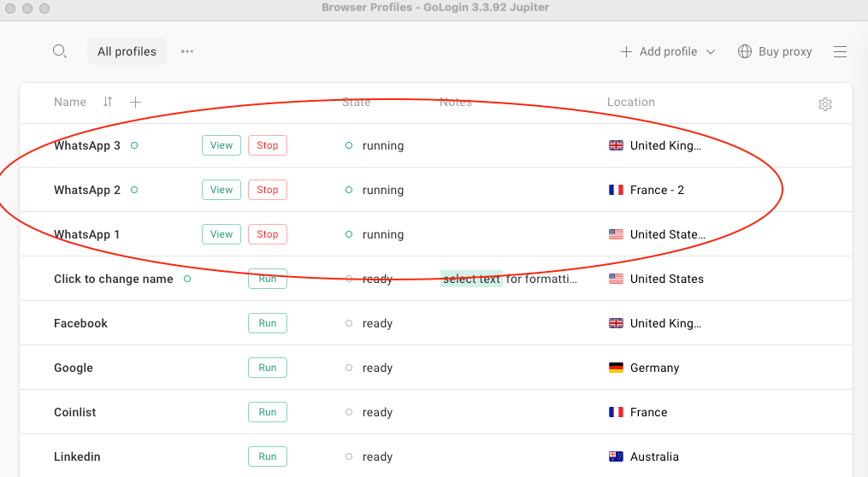The height and width of the screenshot is (477, 868).
Task: Click the United States location of Click to change name
Action: (656, 279)
